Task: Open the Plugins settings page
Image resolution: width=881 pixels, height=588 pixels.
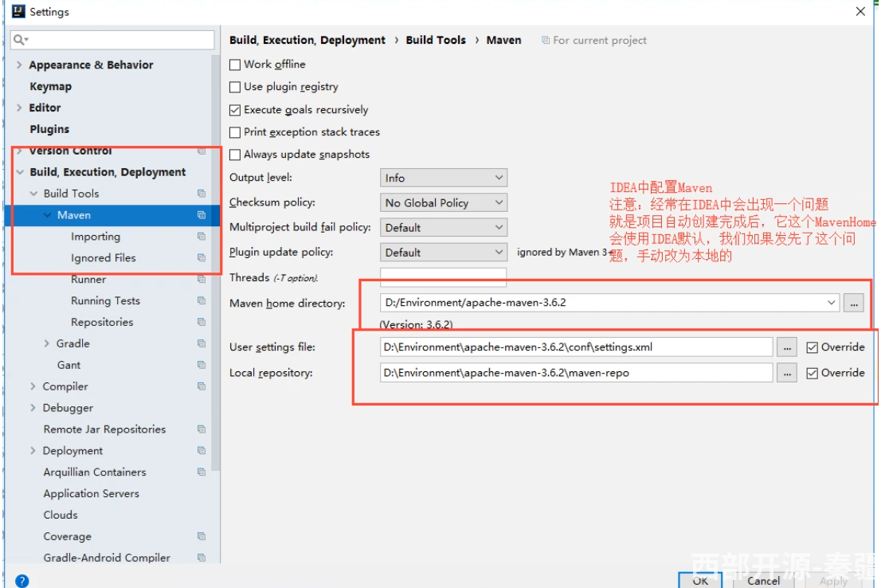Action: point(49,129)
